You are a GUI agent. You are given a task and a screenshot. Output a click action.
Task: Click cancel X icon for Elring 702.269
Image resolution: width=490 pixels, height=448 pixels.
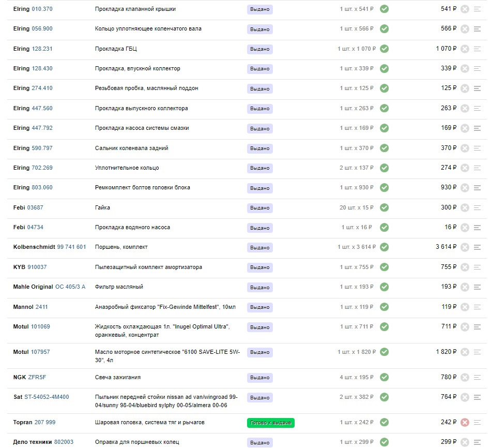tap(465, 168)
